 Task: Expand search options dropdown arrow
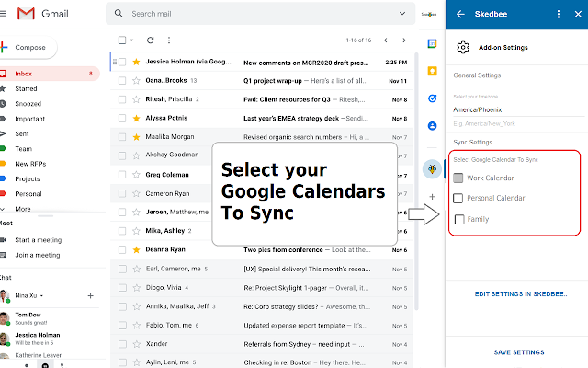click(x=402, y=14)
